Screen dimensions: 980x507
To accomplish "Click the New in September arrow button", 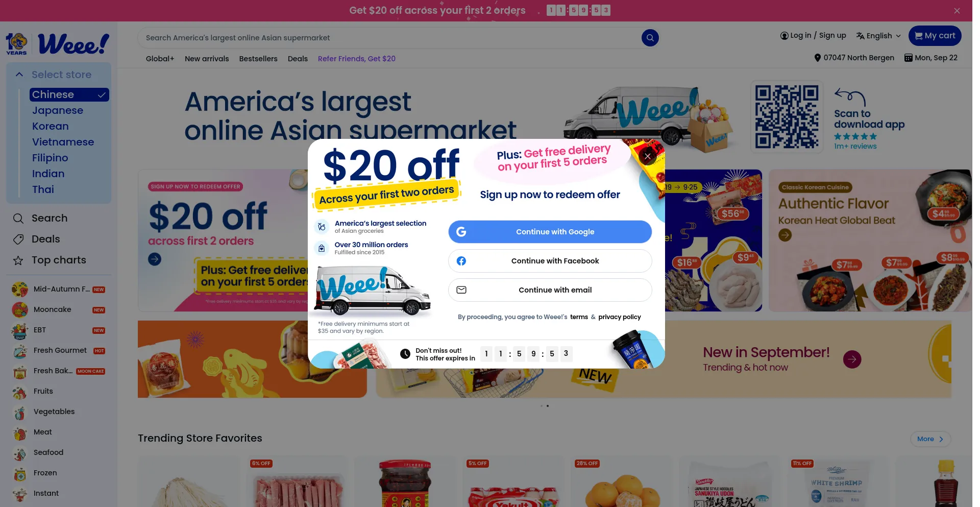I will [x=852, y=359].
